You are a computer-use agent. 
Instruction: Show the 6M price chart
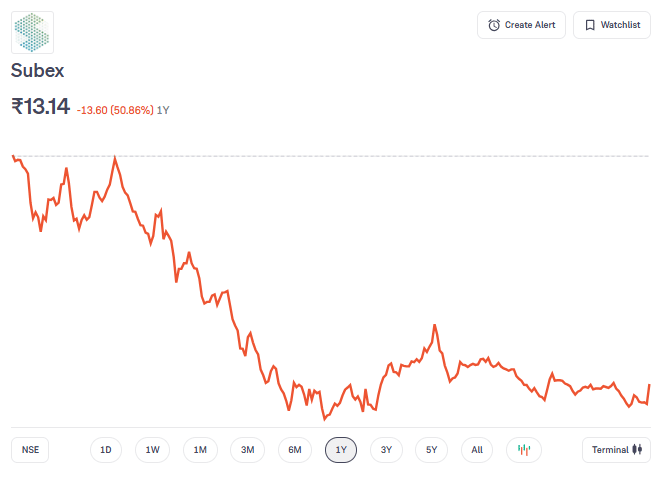tap(295, 450)
